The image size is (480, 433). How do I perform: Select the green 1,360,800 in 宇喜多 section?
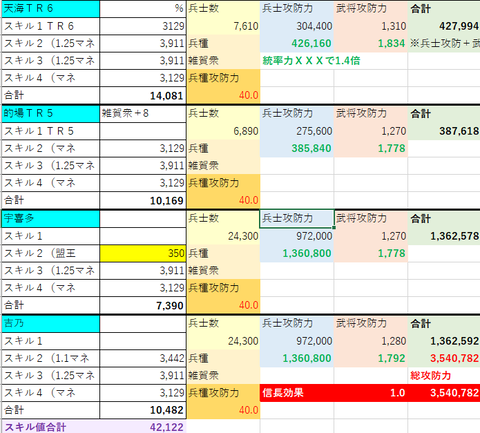tap(297, 253)
